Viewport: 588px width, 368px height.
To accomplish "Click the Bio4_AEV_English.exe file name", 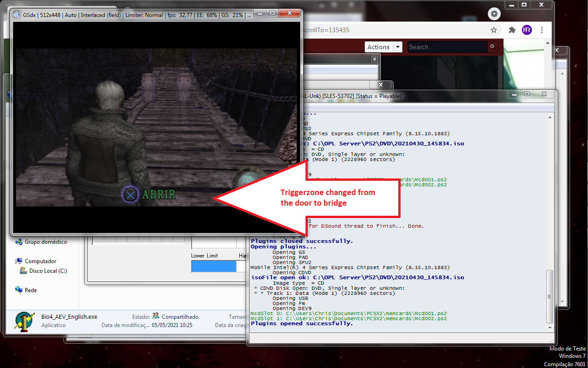I will point(69,317).
